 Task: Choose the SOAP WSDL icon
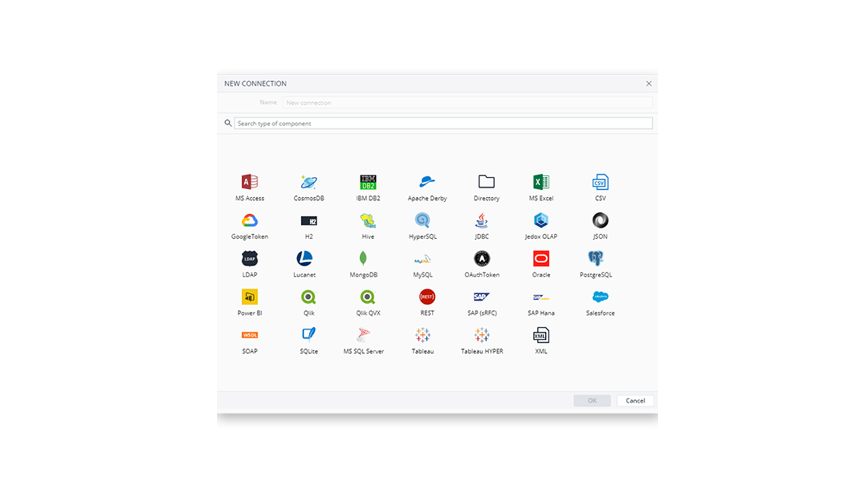coord(250,335)
